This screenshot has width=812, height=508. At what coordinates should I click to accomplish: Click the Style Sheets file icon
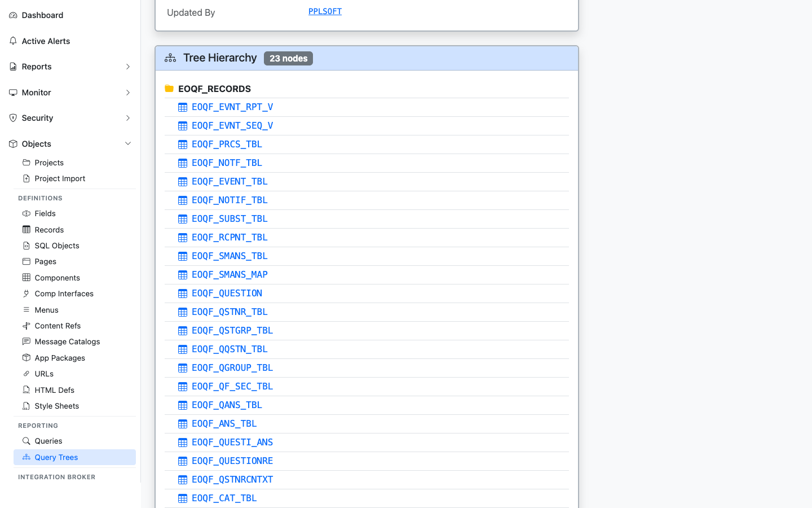point(27,406)
